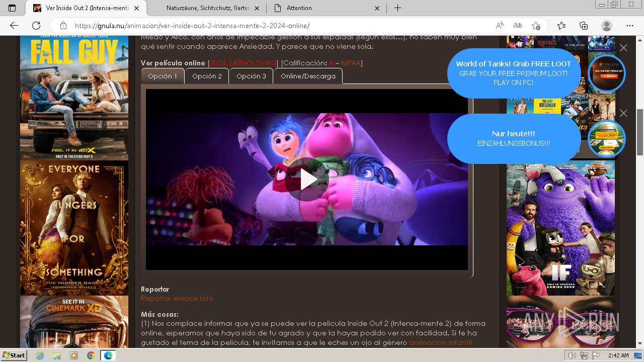The image size is (644, 362).
Task: Open the page translate option
Action: click(x=517, y=26)
